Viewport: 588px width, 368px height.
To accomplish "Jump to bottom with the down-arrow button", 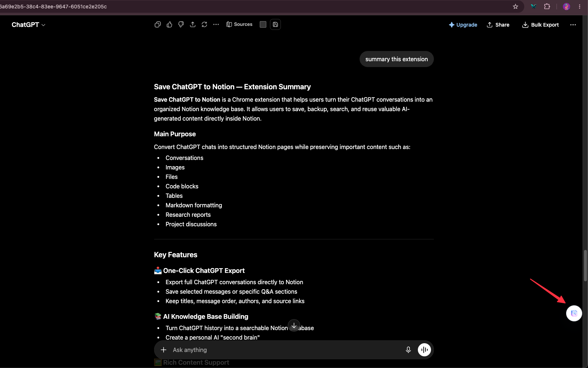I will [x=294, y=325].
